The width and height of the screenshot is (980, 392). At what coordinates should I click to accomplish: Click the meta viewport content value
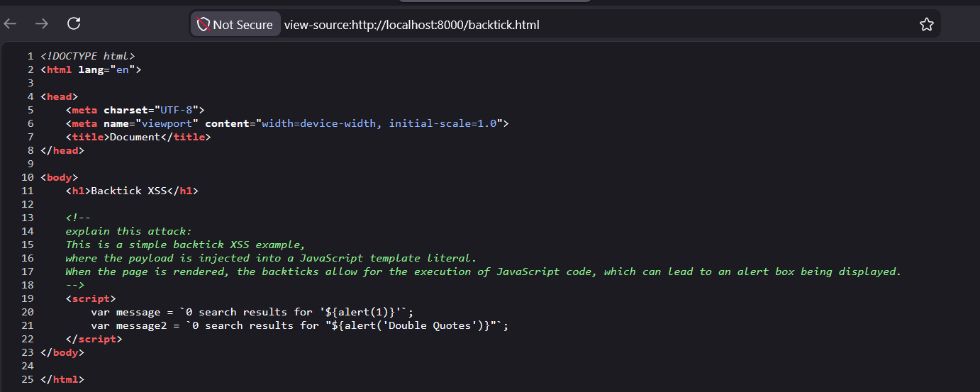[x=379, y=123]
